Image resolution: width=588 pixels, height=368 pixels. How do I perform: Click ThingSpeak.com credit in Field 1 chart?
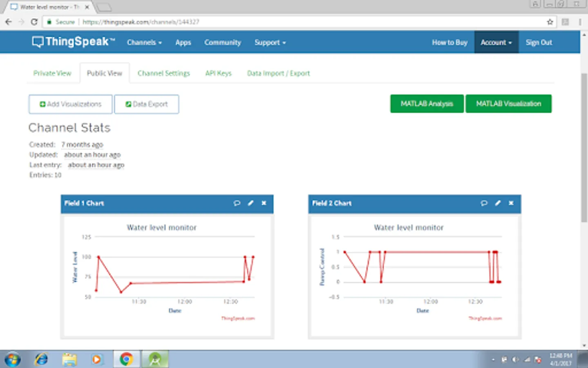[x=238, y=318]
